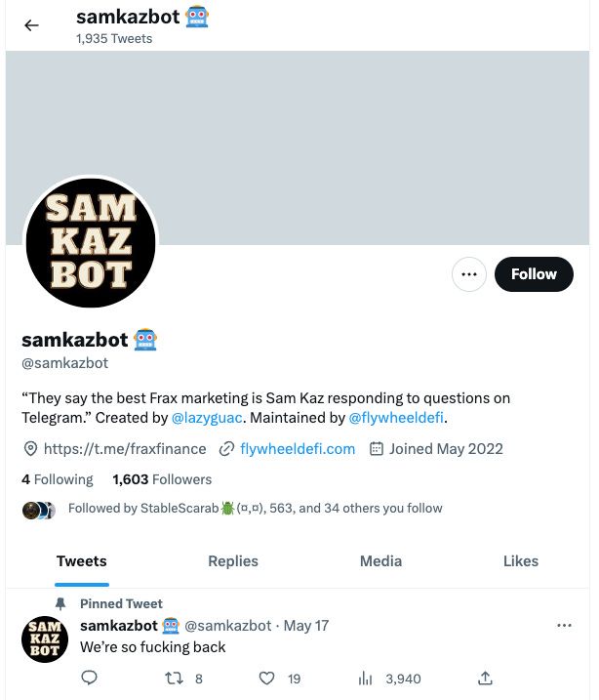Viewport: 599px width, 700px height.
Task: View the 4 Following list
Action: [x=58, y=479]
